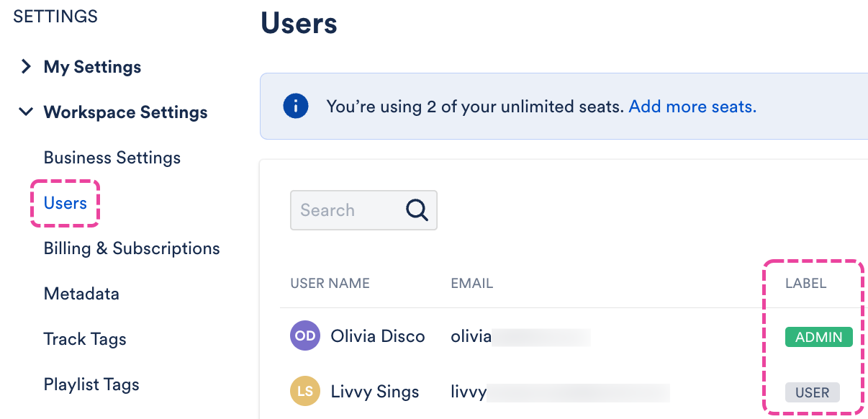Select Users in the sidebar
Image resolution: width=868 pixels, height=419 pixels.
pos(65,203)
